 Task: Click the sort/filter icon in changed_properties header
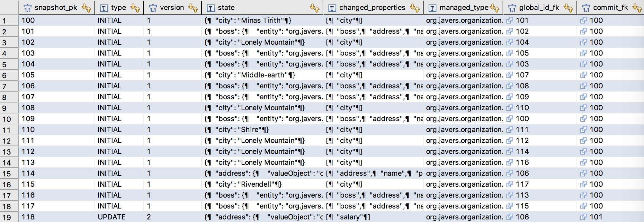415,8
